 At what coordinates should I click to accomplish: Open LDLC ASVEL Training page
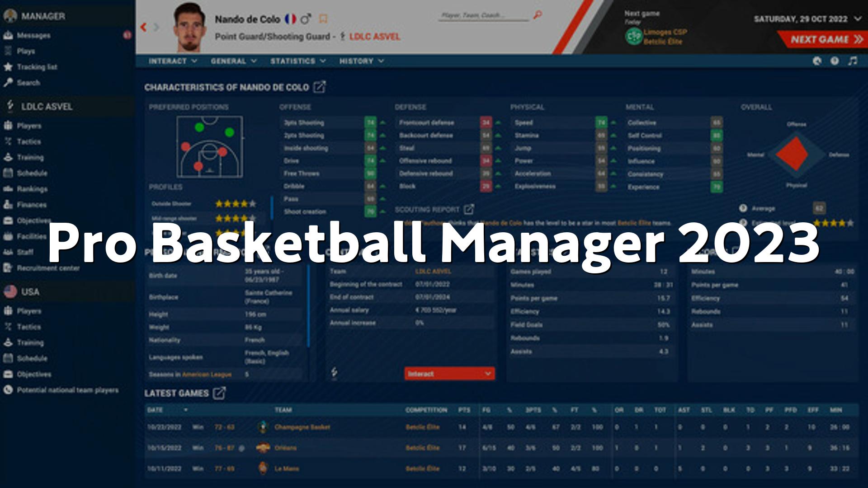[x=30, y=157]
